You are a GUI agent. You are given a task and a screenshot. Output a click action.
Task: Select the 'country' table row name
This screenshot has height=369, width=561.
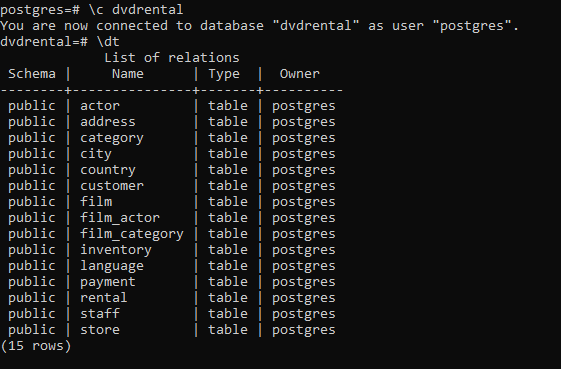coord(108,170)
